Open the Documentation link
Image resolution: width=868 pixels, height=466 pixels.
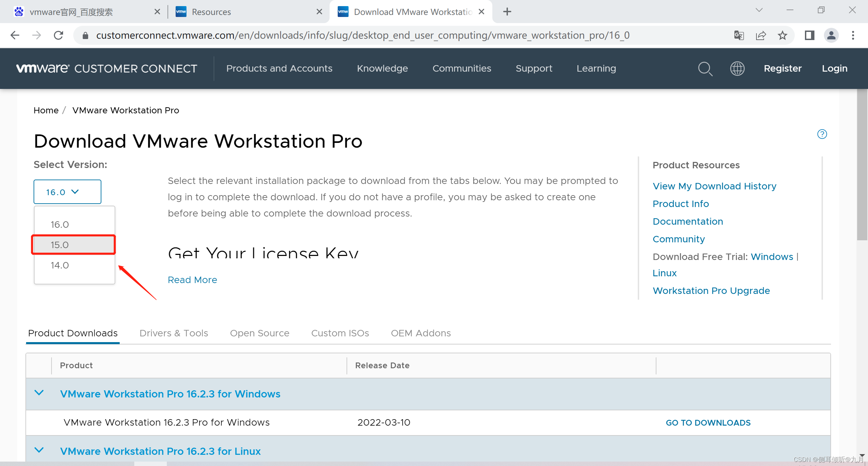tap(688, 222)
